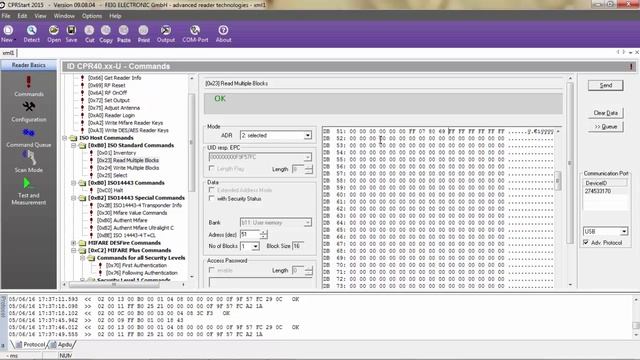Select [0x69] RF Reset command
The image size is (640, 360).
(107, 85)
